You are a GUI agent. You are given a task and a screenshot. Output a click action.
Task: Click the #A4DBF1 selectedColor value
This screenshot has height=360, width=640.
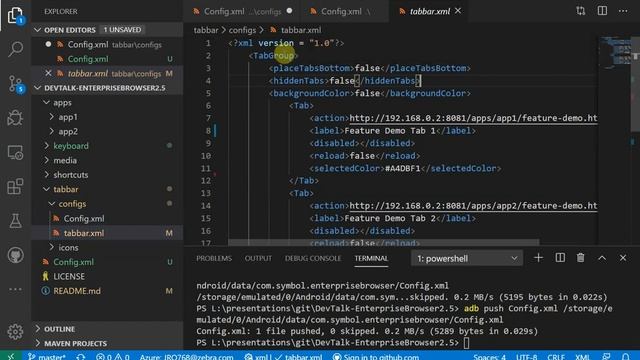click(x=402, y=168)
